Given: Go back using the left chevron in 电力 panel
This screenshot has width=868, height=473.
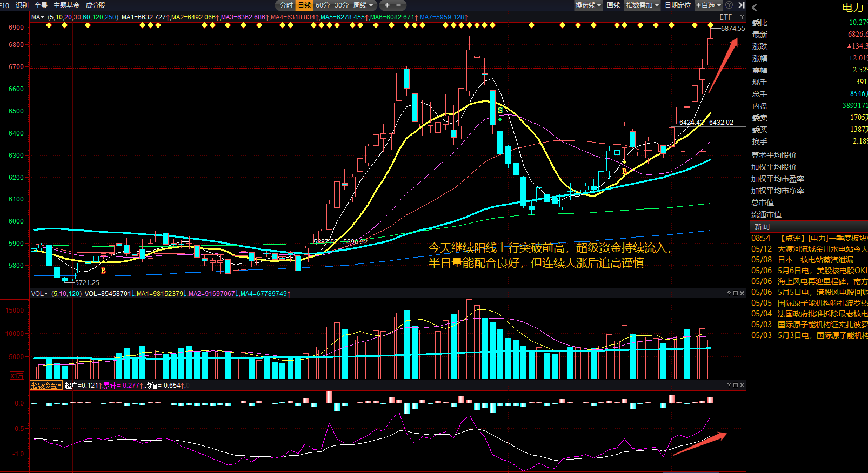Looking at the screenshot, I should click(755, 8).
